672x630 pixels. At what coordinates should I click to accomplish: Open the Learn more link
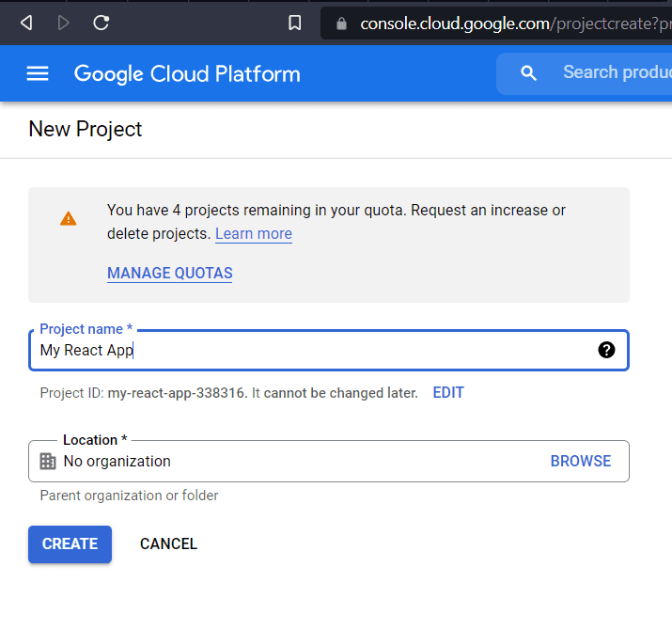click(x=253, y=234)
